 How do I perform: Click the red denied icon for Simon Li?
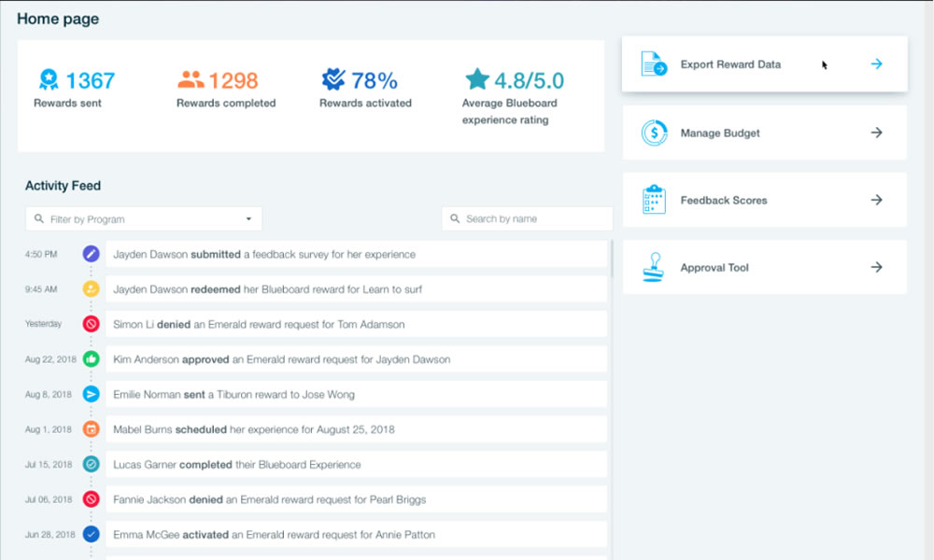(91, 324)
